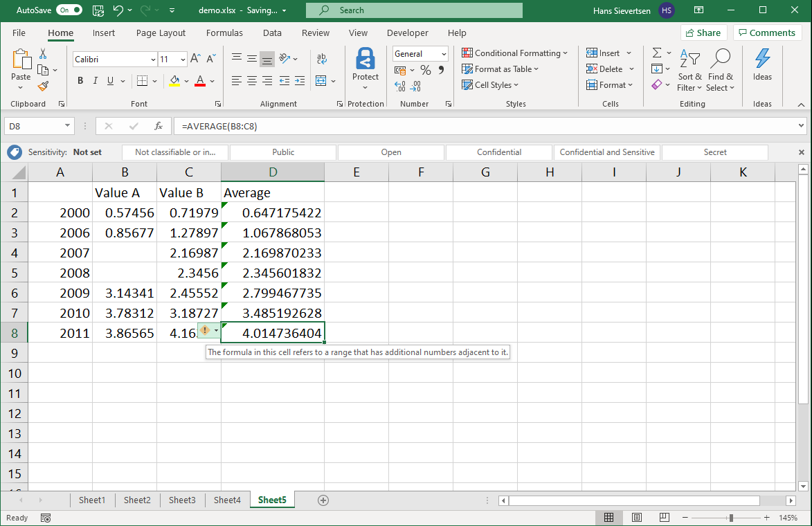Click the Insert Function fx icon
Image resolution: width=812 pixels, height=526 pixels.
159,126
